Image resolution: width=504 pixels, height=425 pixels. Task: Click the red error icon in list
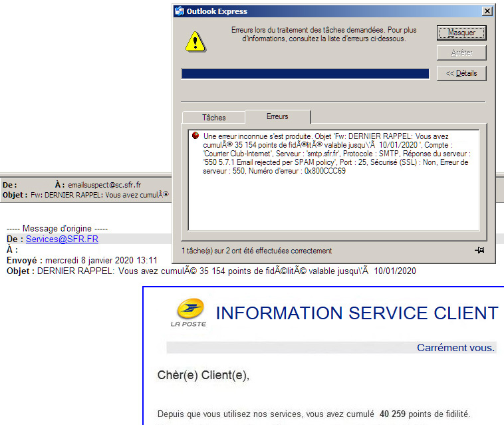click(195, 135)
